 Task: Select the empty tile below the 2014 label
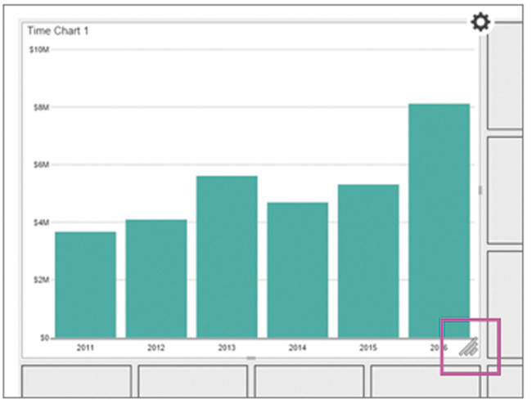309,383
